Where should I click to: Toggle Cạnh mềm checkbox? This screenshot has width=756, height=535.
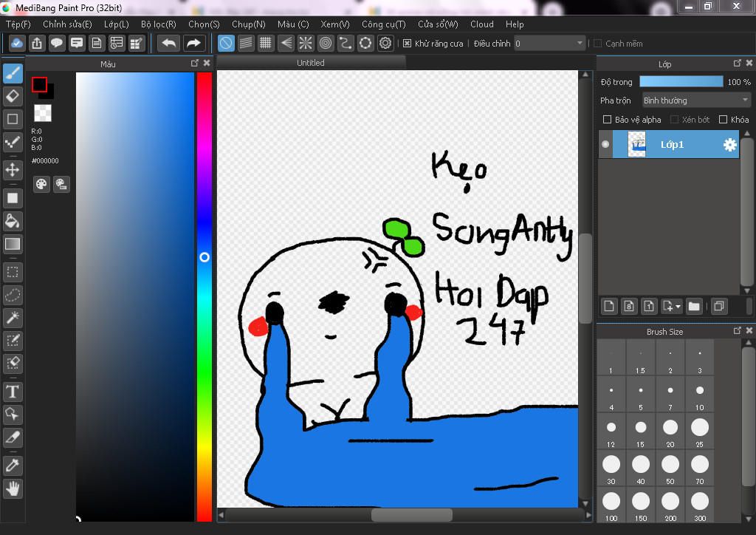[x=598, y=44]
